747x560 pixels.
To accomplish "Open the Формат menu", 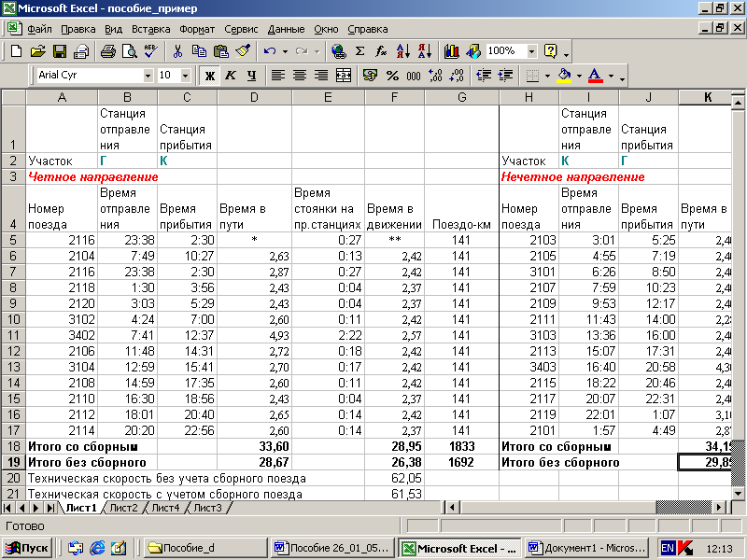I will tap(197, 28).
